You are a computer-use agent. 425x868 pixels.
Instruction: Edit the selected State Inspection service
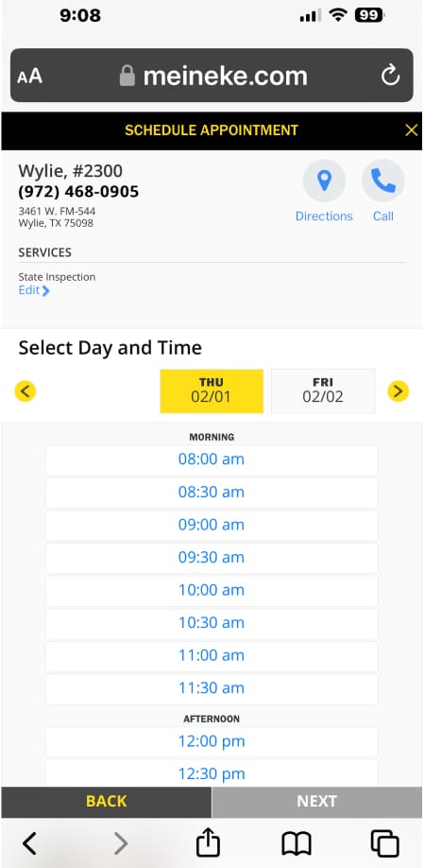(34, 290)
